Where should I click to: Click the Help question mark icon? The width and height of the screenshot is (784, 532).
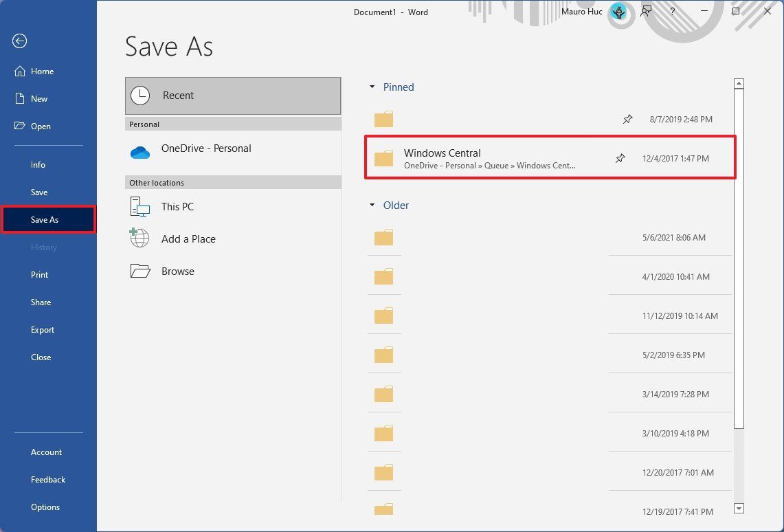click(672, 12)
